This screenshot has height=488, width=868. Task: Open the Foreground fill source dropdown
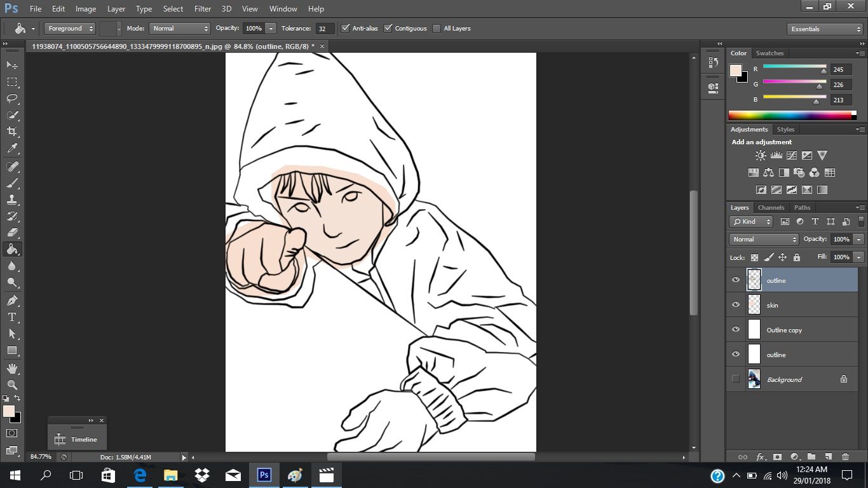coord(70,29)
